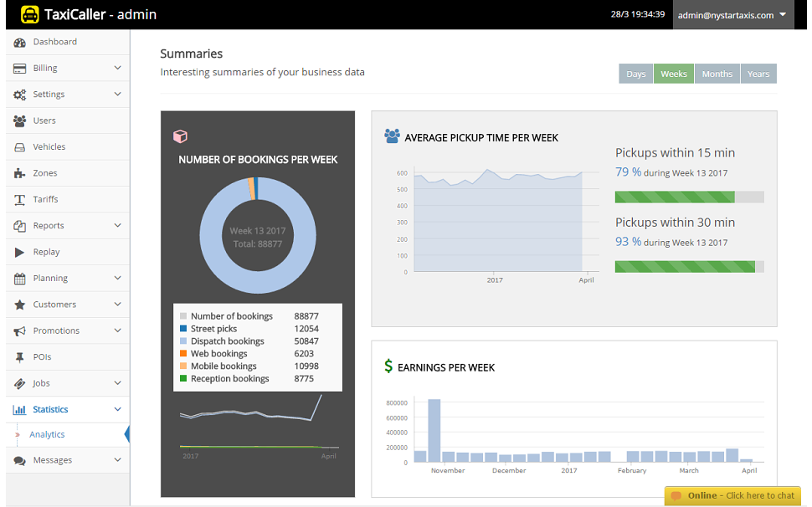The image size is (812, 507).
Task: Click the TaxiCaller taxi logo
Action: [x=31, y=14]
